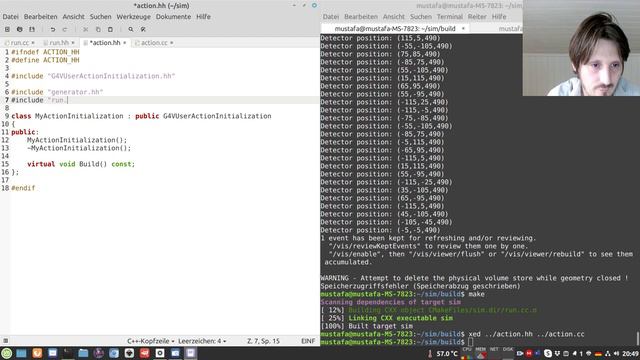This screenshot has width=640, height=360.
Task: Switch to the run.hh tab
Action: click(59, 43)
